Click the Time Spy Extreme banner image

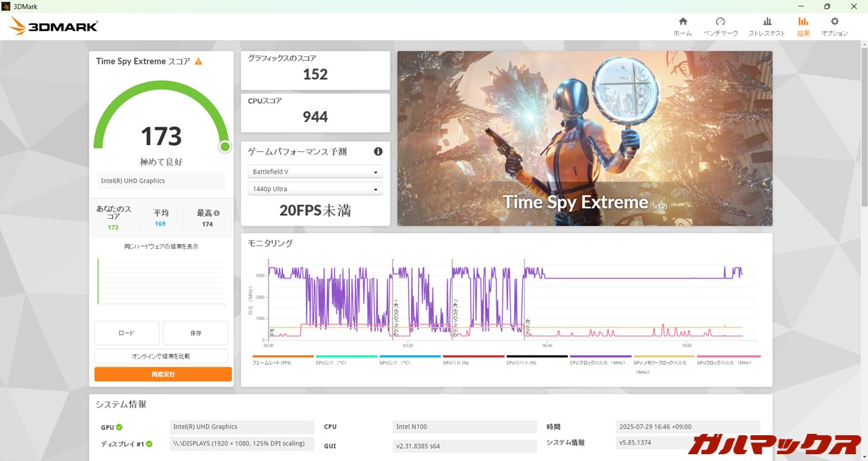point(584,138)
